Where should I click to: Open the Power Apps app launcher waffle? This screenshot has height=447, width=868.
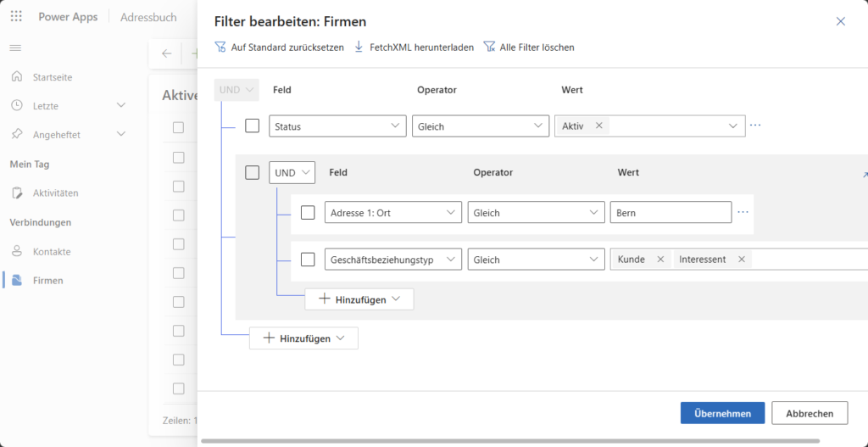point(16,17)
